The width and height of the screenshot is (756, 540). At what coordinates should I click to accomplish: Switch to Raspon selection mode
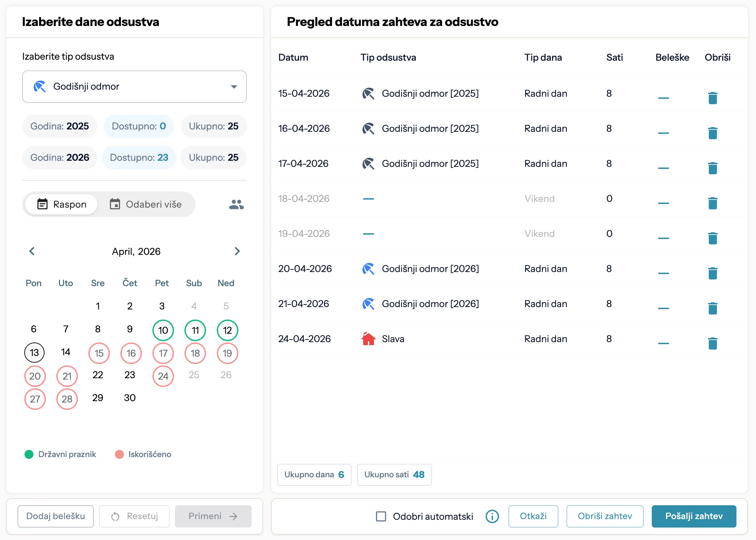coord(62,204)
